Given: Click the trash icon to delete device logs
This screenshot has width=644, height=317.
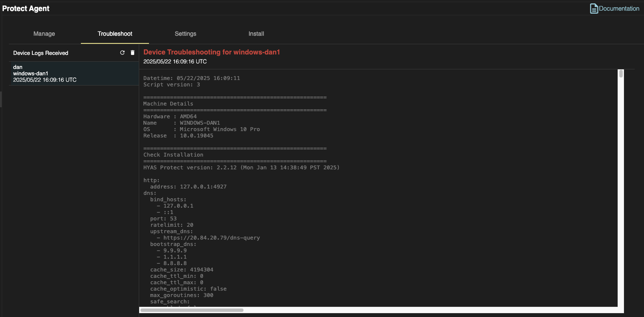Looking at the screenshot, I should pos(132,52).
